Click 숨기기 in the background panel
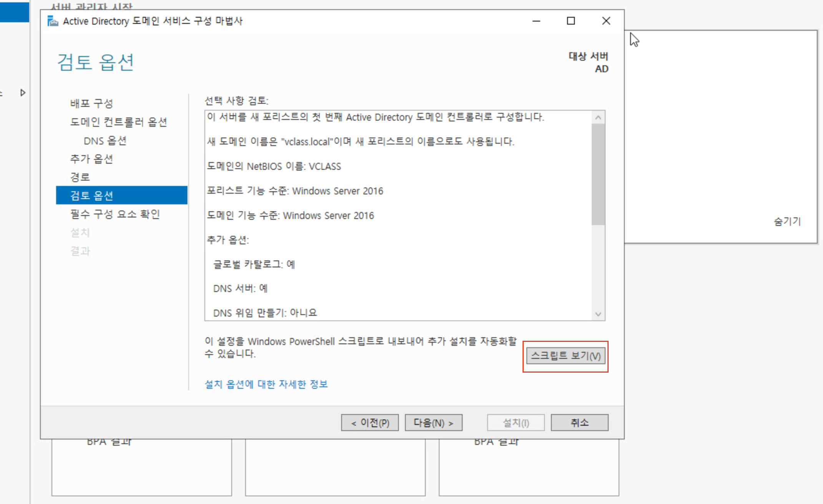 coord(787,221)
